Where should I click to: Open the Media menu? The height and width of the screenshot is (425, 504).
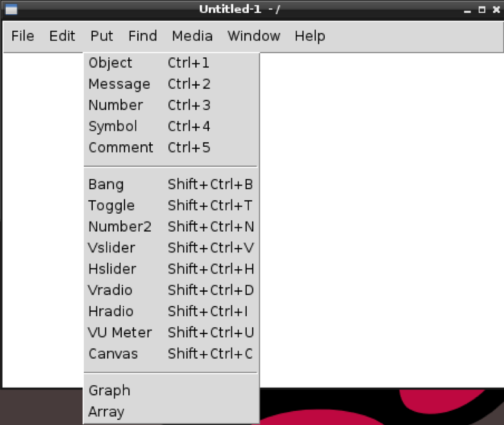[x=192, y=36]
